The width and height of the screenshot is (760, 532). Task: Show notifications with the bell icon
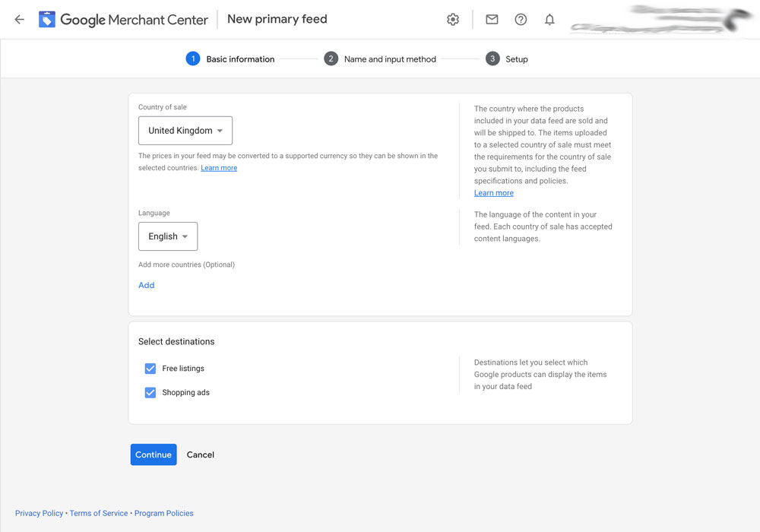[x=549, y=20]
